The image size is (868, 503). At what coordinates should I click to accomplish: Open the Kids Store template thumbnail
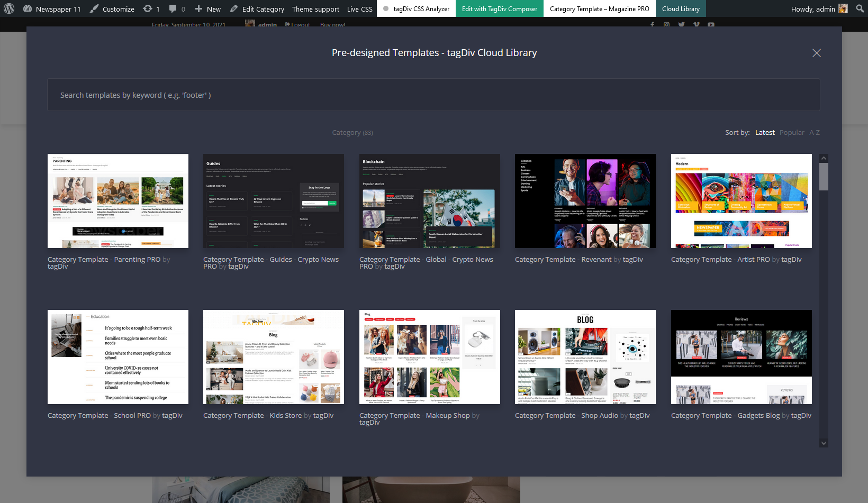tap(274, 357)
